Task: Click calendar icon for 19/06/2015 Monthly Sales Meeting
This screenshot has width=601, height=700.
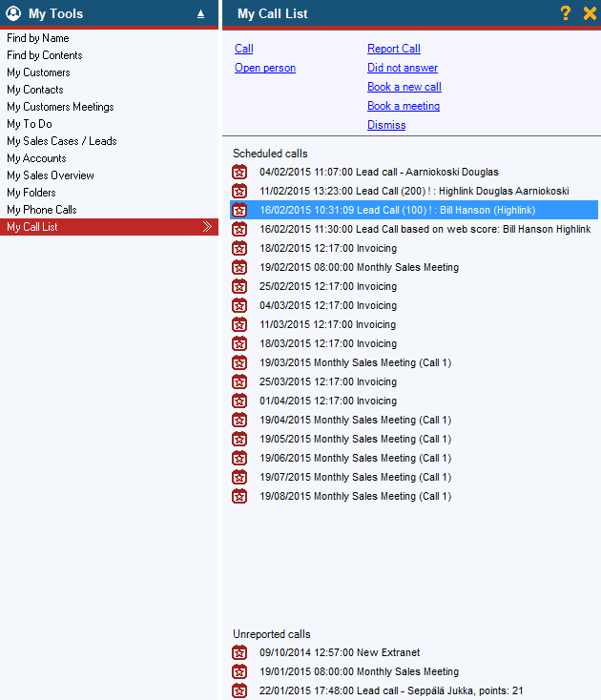Action: pyautogui.click(x=239, y=459)
